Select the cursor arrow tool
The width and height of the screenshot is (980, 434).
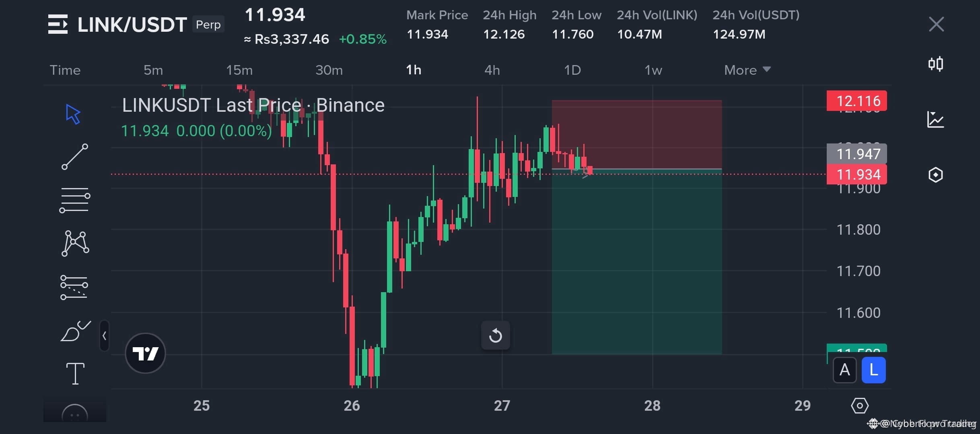tap(73, 115)
